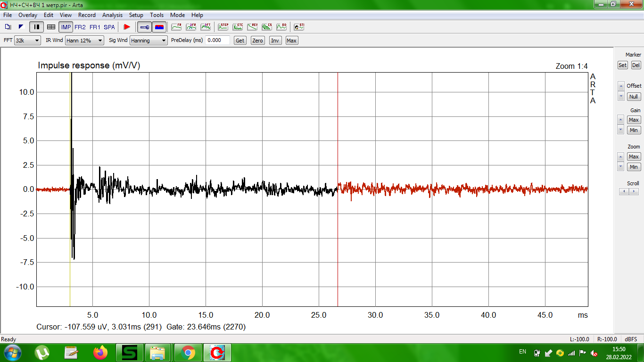Open the Overlay menu
644x362 pixels.
(x=28, y=15)
